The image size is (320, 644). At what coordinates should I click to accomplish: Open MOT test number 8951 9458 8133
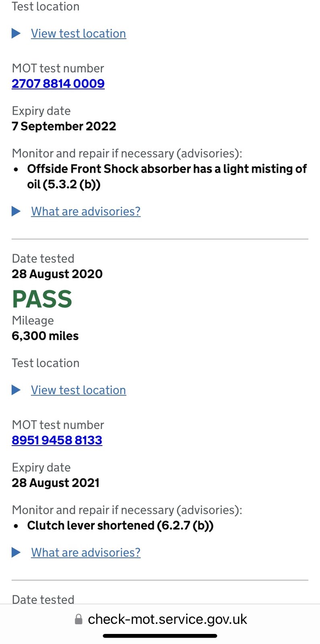pyautogui.click(x=57, y=440)
